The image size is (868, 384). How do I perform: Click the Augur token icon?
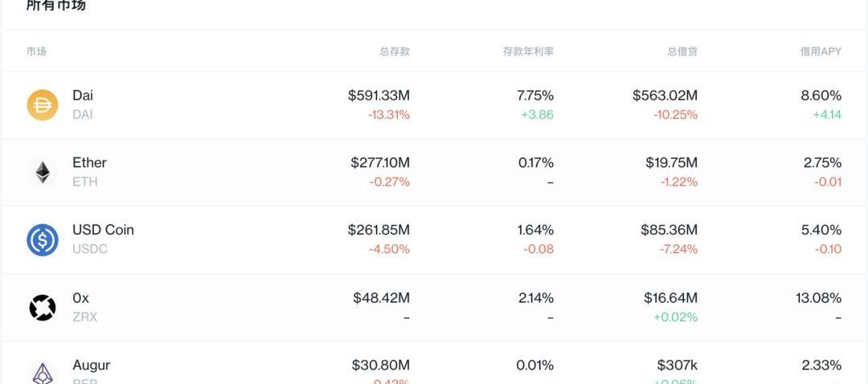pos(43,373)
